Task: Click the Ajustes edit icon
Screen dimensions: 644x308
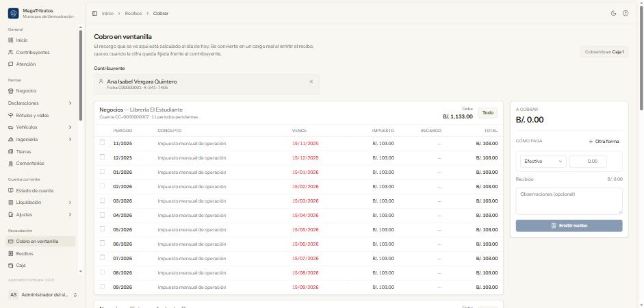Action: [11, 215]
